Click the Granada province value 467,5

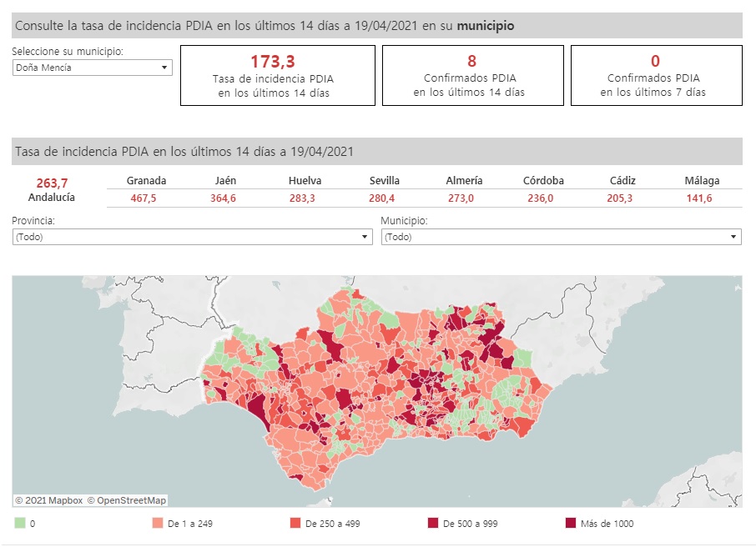[147, 198]
